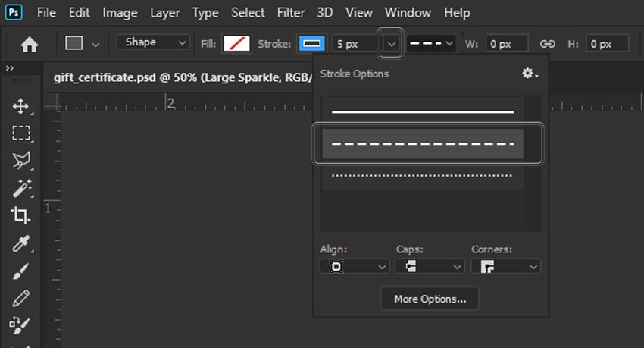Click the Stroke: label
The height and width of the screenshot is (348, 644).
274,44
